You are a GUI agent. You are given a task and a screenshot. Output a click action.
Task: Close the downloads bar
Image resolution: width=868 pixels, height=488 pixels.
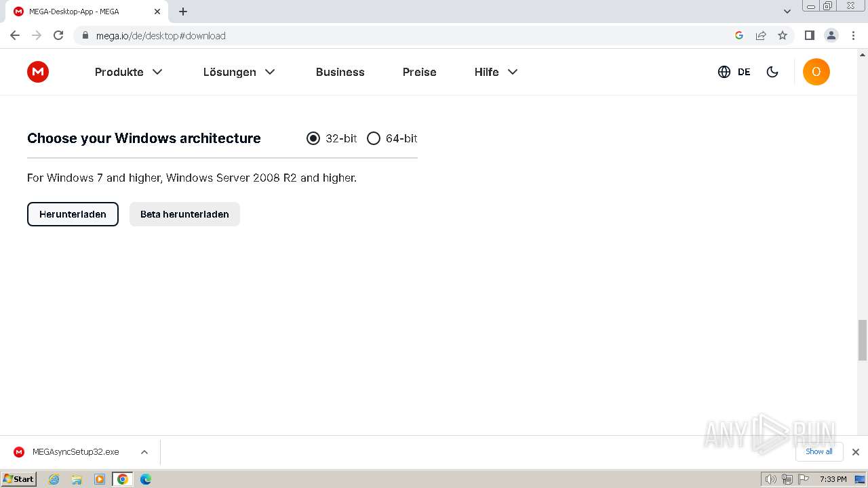(855, 452)
